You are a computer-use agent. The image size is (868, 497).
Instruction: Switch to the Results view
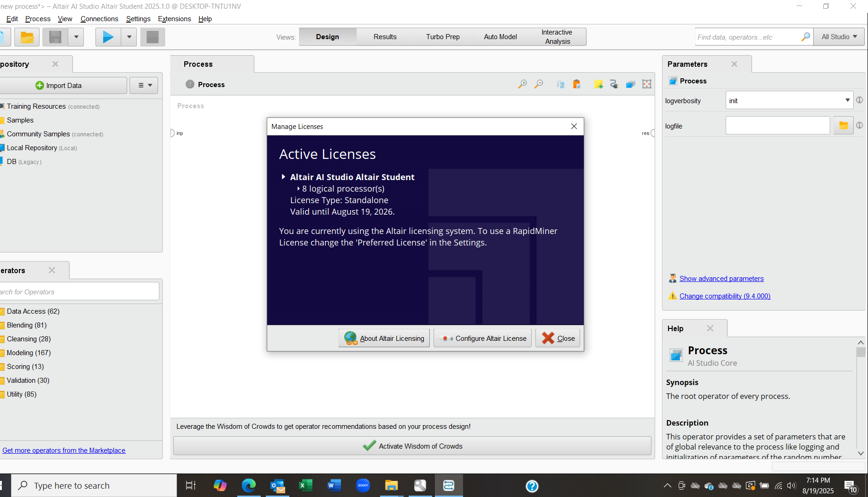coord(385,37)
